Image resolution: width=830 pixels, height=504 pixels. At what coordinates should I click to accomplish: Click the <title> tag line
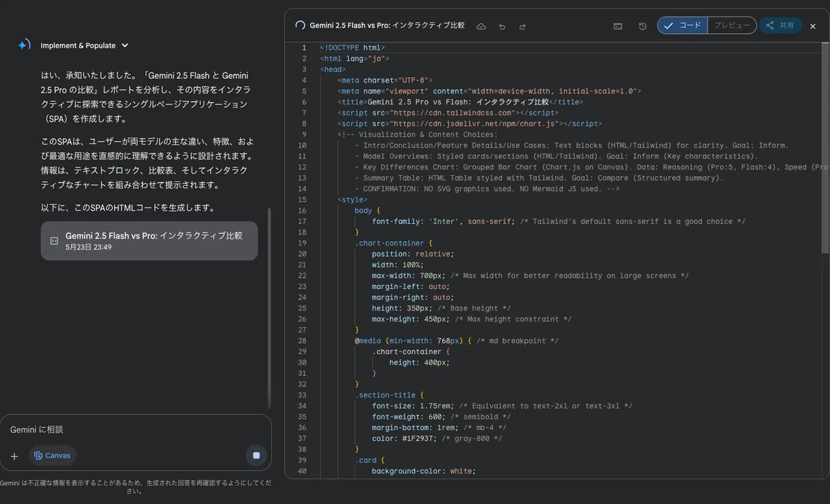pyautogui.click(x=460, y=102)
